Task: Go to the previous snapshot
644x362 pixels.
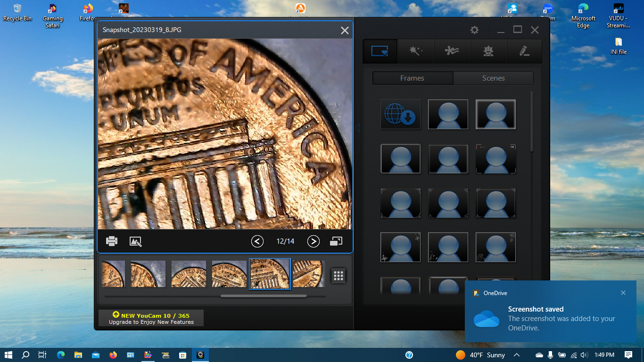Action: (257, 241)
